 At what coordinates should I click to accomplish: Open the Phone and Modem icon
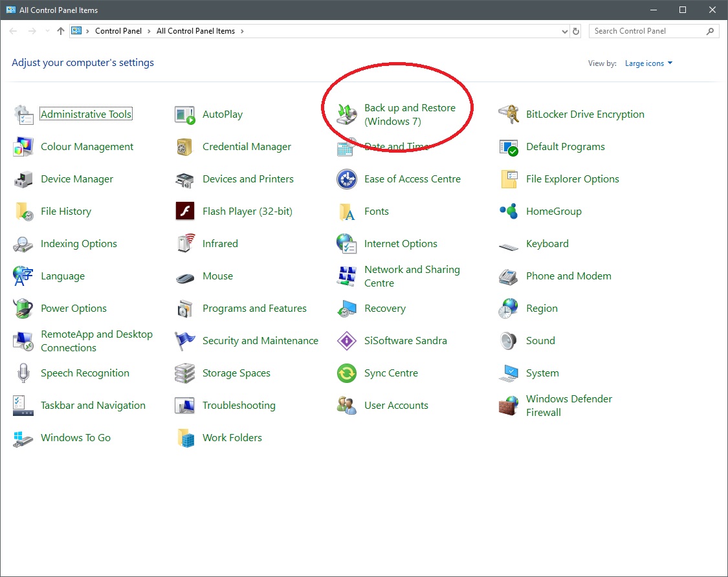click(509, 276)
